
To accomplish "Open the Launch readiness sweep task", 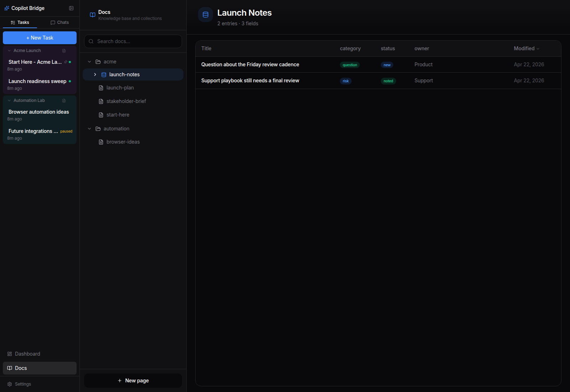I will (x=40, y=84).
